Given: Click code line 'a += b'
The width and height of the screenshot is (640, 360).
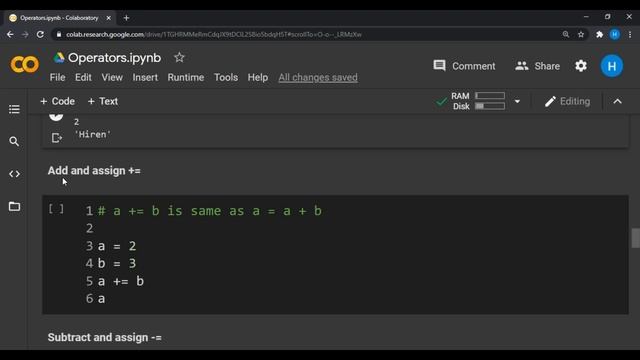Looking at the screenshot, I should (x=120, y=281).
